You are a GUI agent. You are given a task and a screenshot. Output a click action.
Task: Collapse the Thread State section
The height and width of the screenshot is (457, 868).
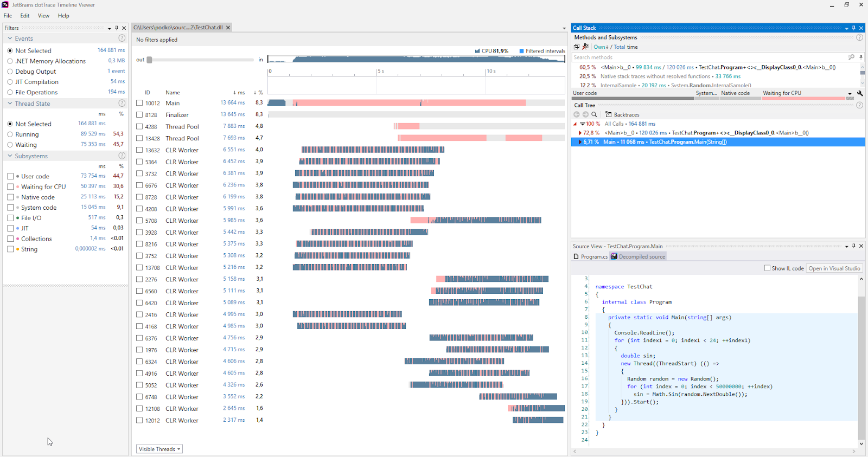point(10,104)
